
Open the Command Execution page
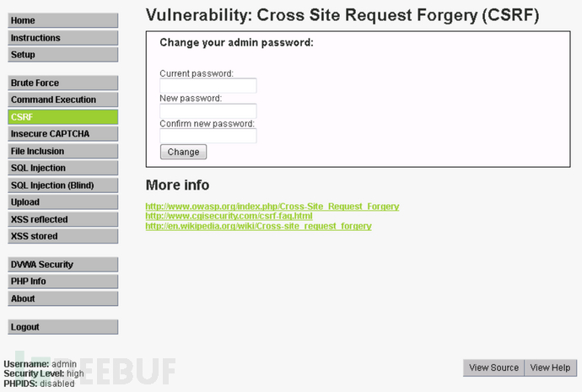coord(62,99)
